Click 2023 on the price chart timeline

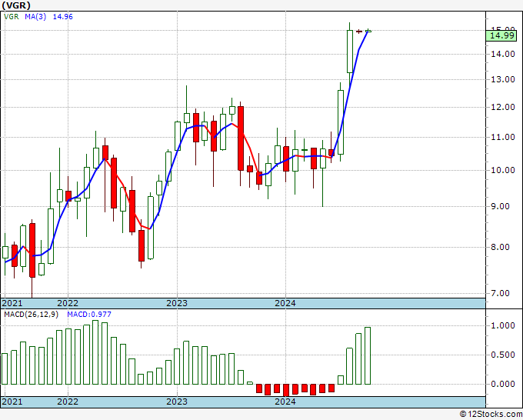[177, 303]
